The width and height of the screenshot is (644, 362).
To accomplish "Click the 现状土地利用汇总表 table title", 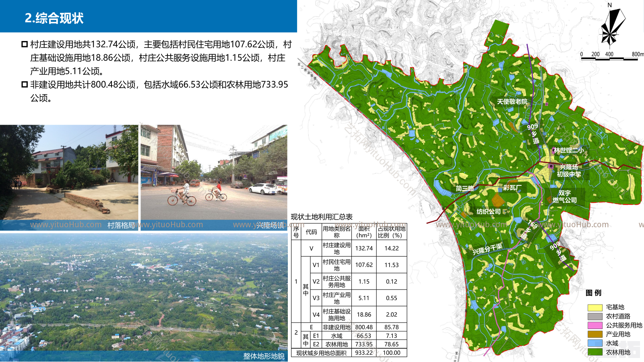I will pos(322,217).
